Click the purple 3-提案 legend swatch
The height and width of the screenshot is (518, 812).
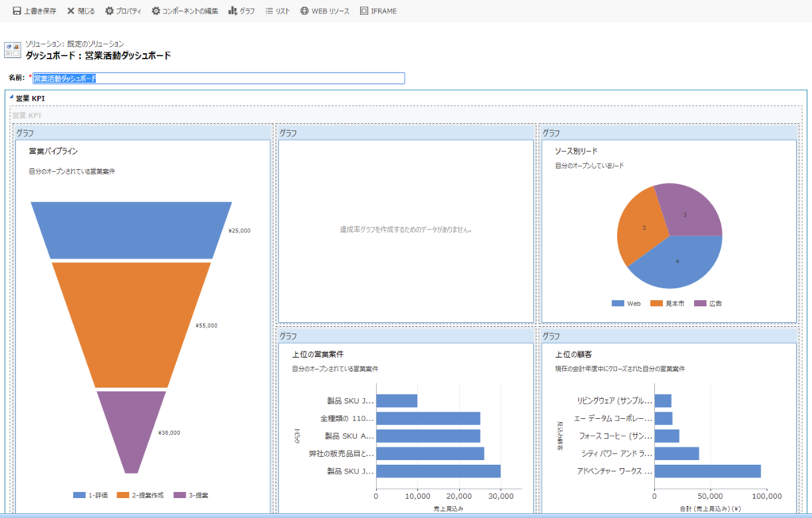pyautogui.click(x=180, y=495)
